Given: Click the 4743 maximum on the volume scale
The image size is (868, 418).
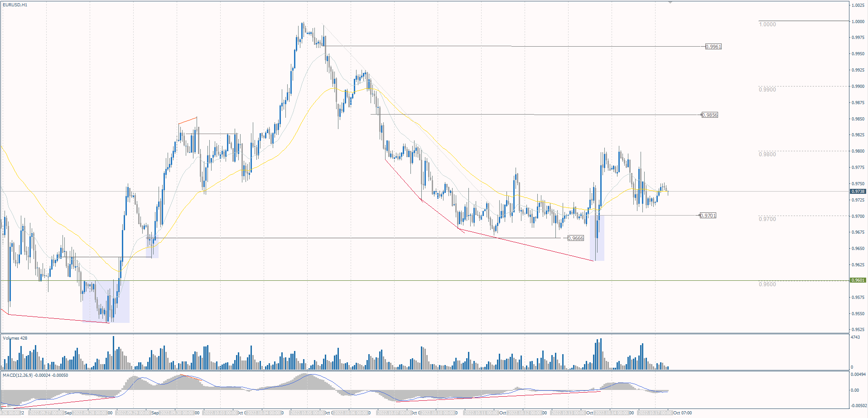Looking at the screenshot, I should [x=855, y=337].
